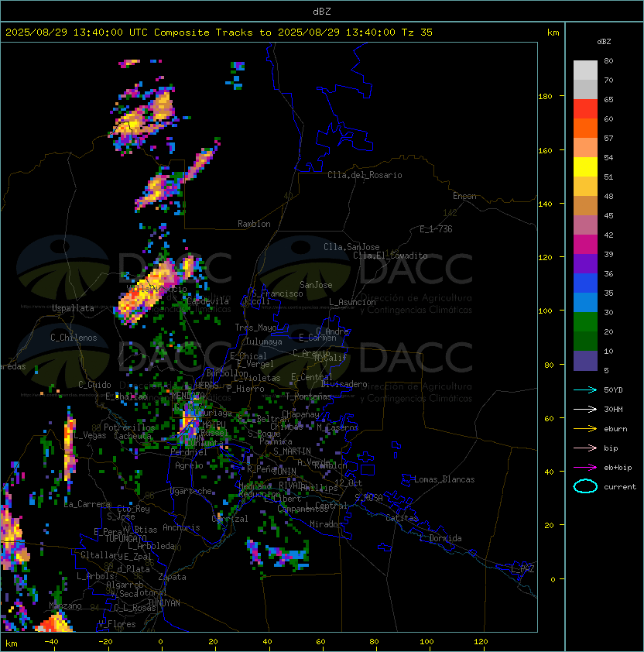
Task: Click the 'TUNUYAN' map label
Action: (x=164, y=603)
